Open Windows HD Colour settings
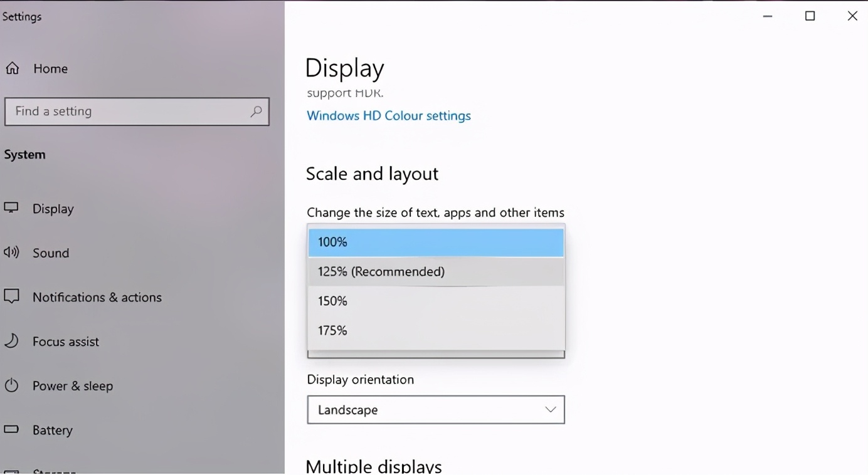This screenshot has width=868, height=475. (388, 115)
